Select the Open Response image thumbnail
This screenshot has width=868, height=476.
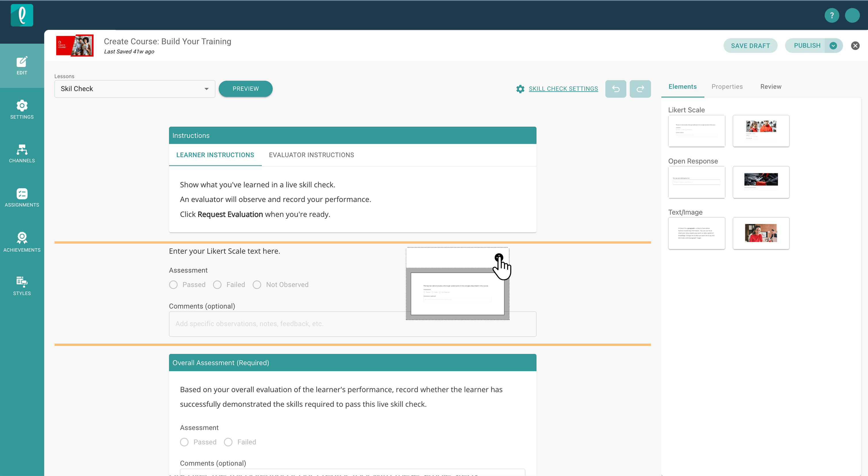pos(761,182)
